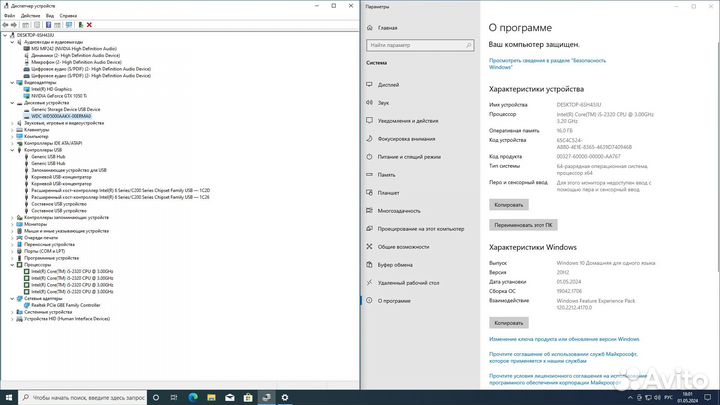
Task: Collapse the DESKTOP root computer node
Action: click(6, 35)
